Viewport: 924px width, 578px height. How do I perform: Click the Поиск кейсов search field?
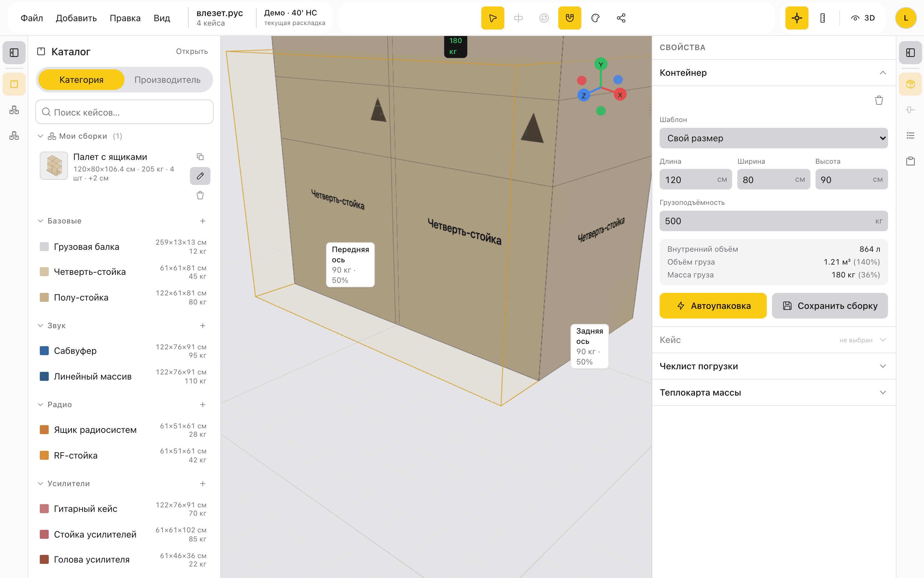[x=124, y=112]
